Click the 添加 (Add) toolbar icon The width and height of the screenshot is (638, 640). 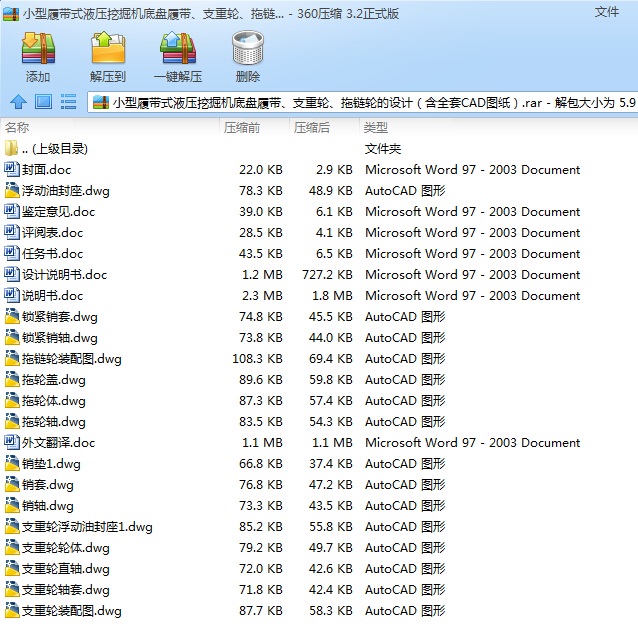coord(38,49)
